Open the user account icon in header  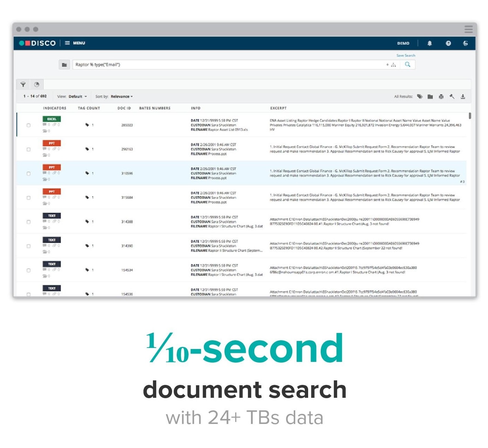coord(465,43)
